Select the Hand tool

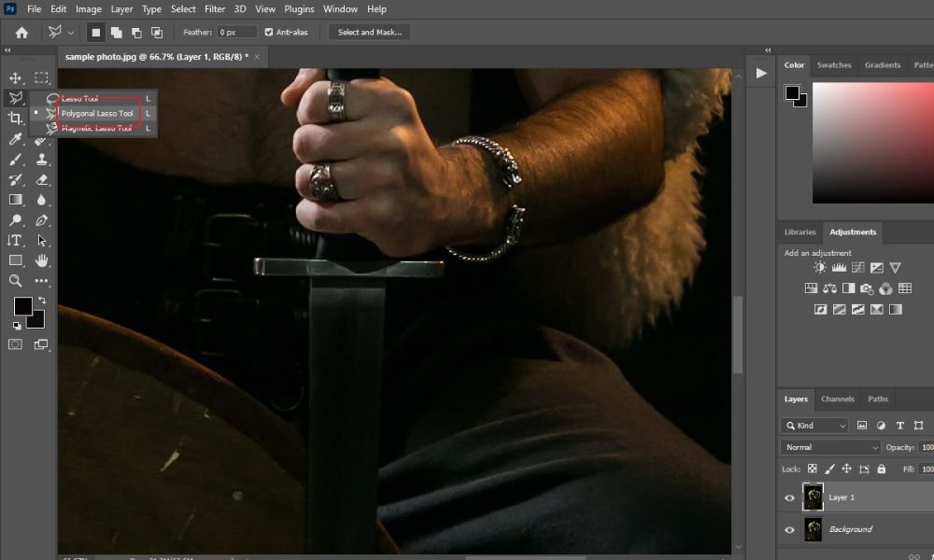pyautogui.click(x=41, y=260)
